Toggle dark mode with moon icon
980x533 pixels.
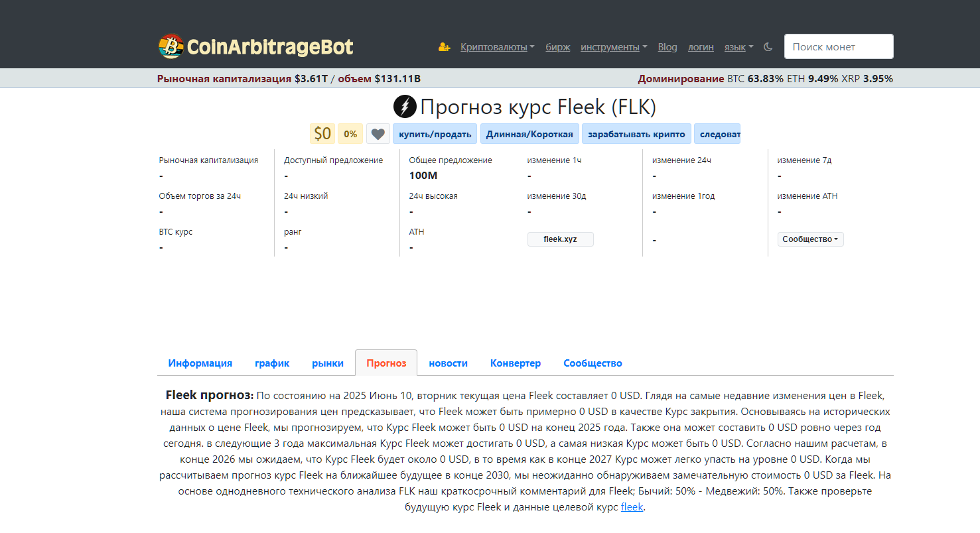pyautogui.click(x=768, y=47)
